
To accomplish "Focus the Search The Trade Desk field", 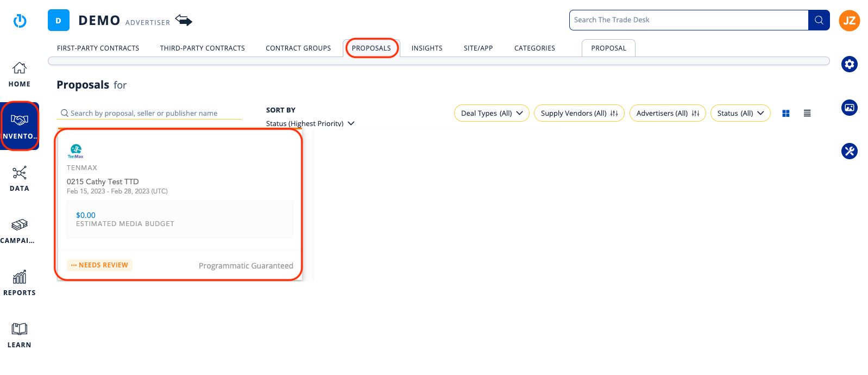I will coord(689,20).
